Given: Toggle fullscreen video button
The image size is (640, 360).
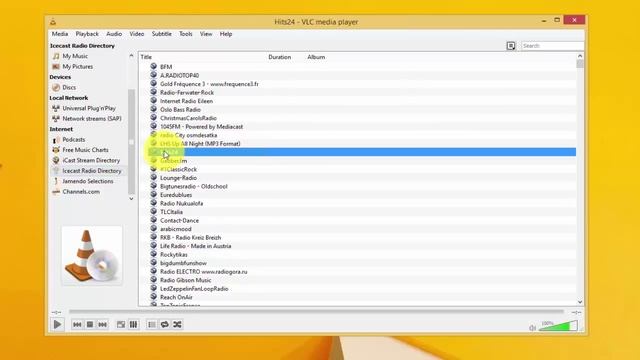Looking at the screenshot, I should coord(121,324).
